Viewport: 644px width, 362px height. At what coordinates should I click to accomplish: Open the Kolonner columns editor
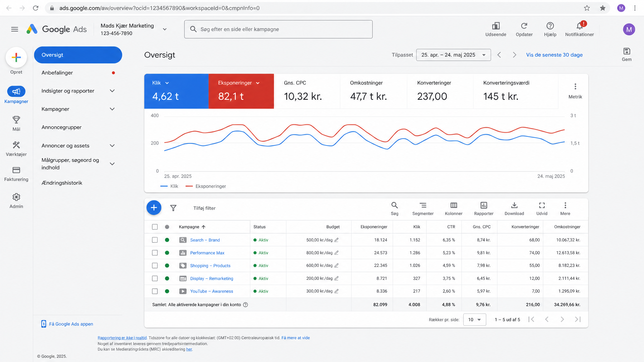(x=454, y=208)
